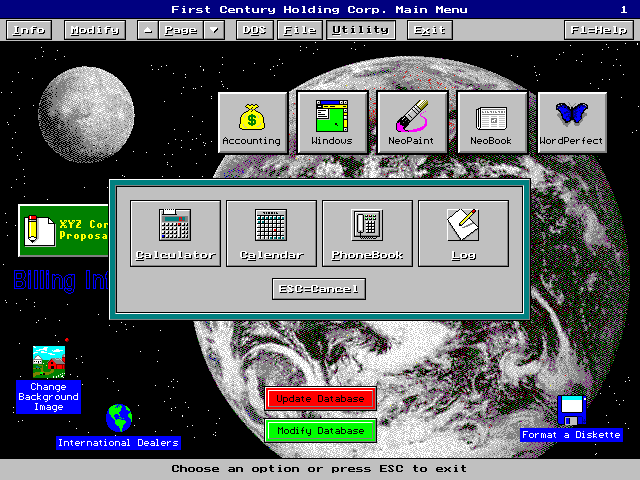Open the Utility menu
The height and width of the screenshot is (480, 640).
point(360,30)
